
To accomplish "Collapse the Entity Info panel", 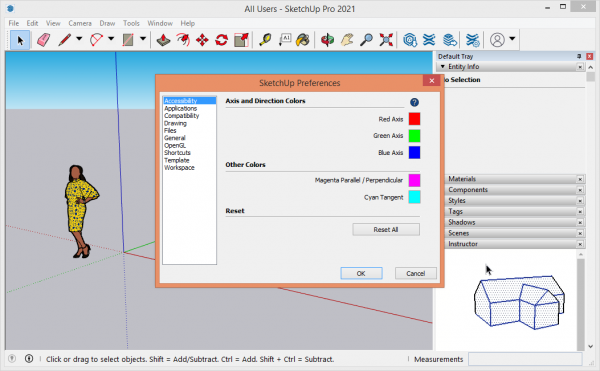I will click(443, 67).
